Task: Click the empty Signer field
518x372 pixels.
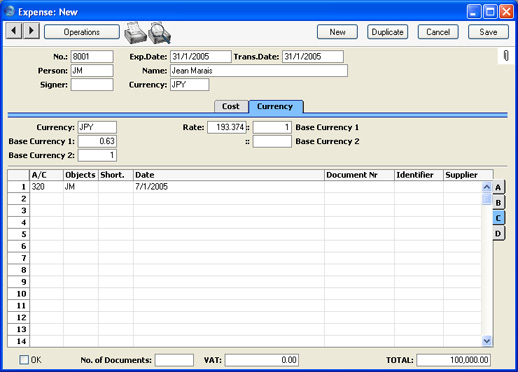Action: point(92,85)
